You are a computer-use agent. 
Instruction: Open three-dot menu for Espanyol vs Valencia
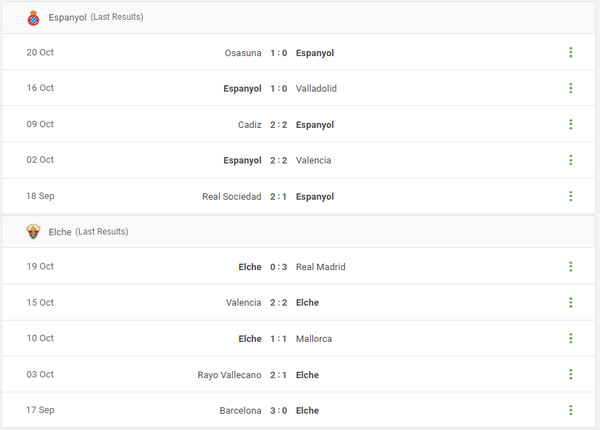[x=570, y=160]
